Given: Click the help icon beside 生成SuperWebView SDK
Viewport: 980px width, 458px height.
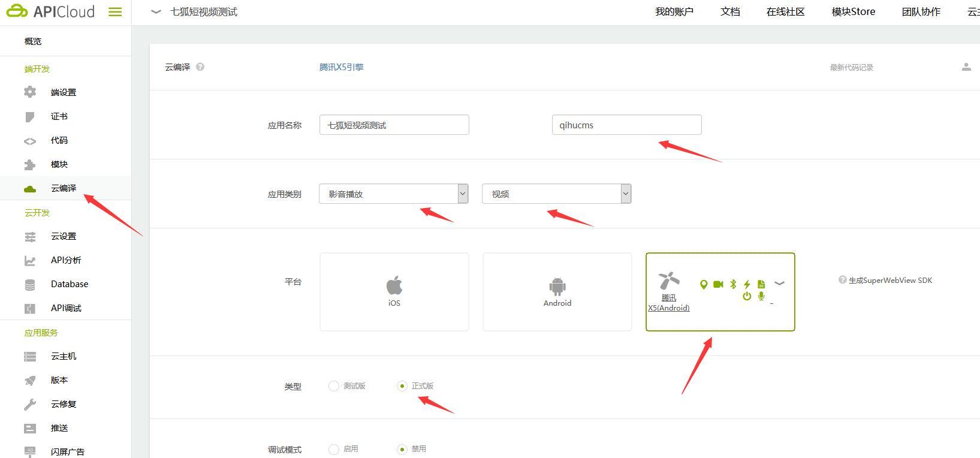Looking at the screenshot, I should click(x=842, y=280).
